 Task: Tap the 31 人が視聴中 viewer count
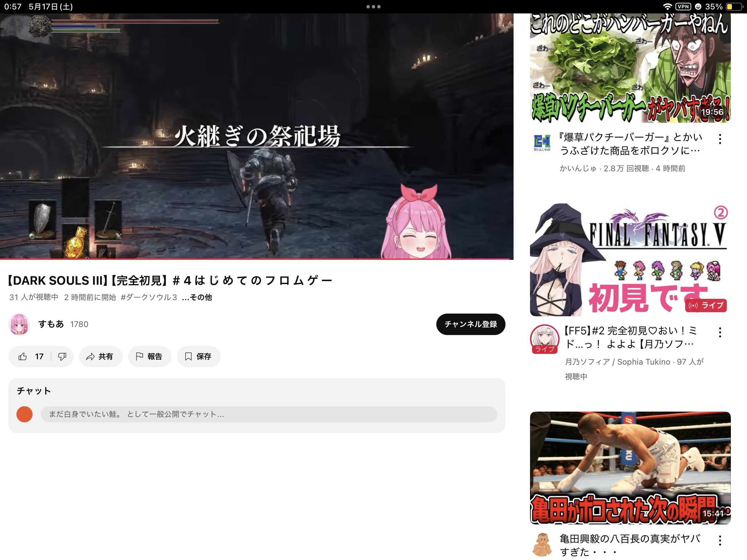tap(34, 297)
